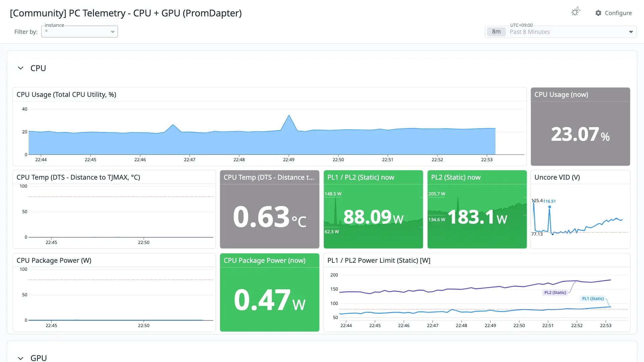This screenshot has height=362, width=644.
Task: Click the 116.51 data point label
Action: click(550, 201)
